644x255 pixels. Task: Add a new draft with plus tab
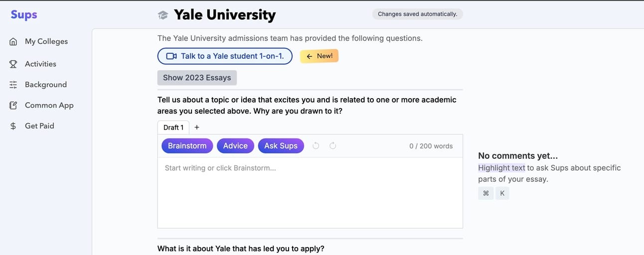tap(197, 127)
